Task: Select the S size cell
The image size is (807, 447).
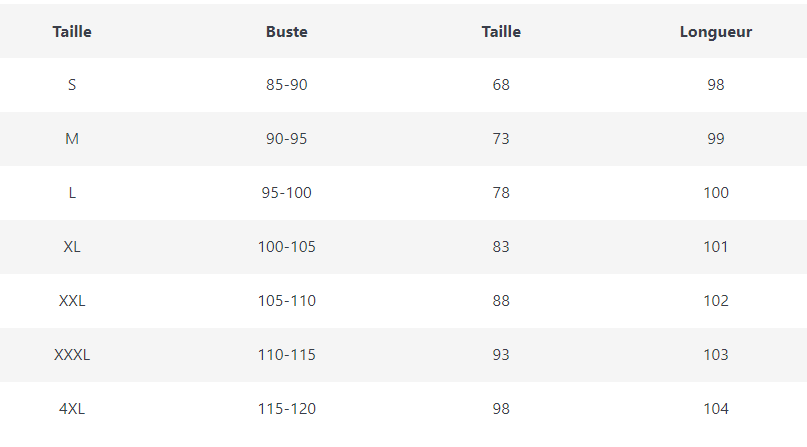Action: [72, 85]
